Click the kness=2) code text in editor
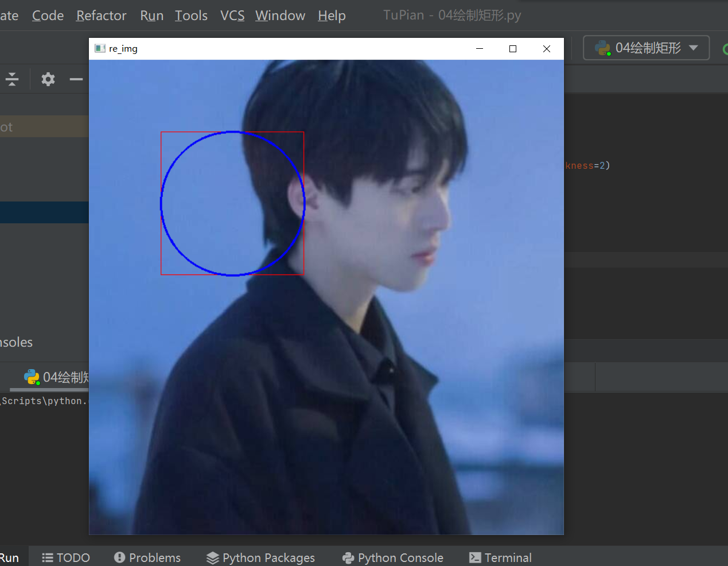Screen dimensions: 728x566 (x=587, y=165)
